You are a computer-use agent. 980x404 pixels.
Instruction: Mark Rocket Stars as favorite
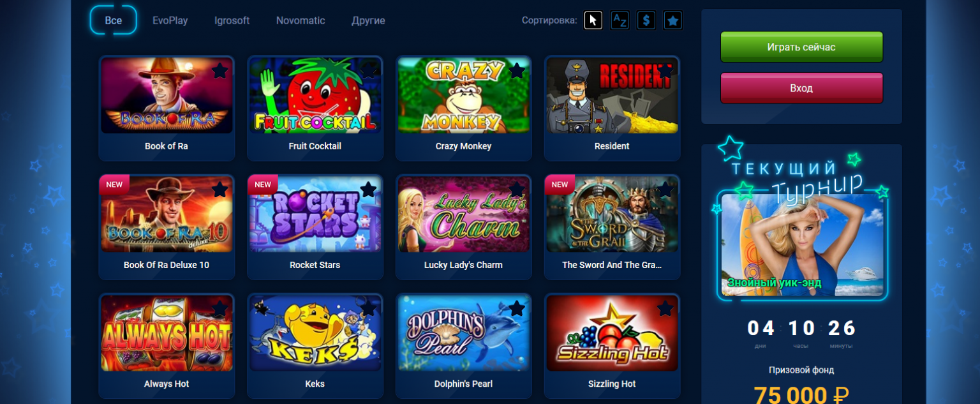pyautogui.click(x=368, y=189)
